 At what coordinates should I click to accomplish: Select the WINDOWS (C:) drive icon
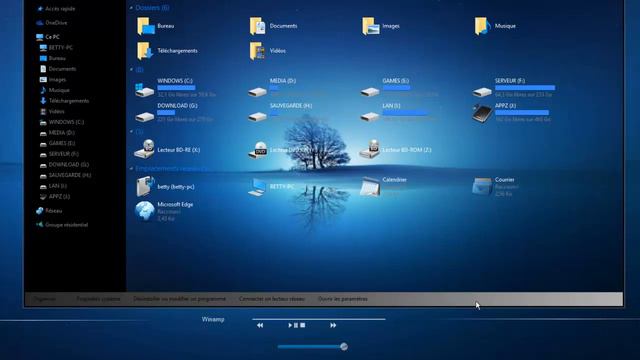144,90
